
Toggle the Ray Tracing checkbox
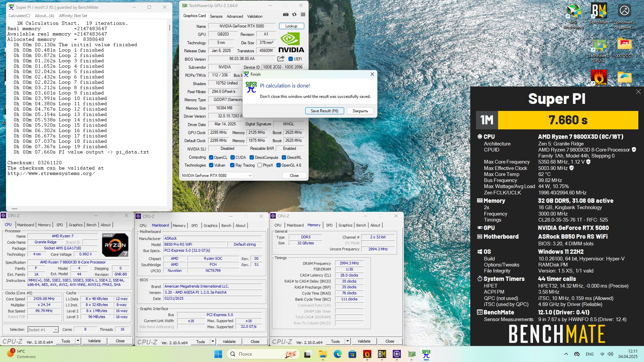(232, 165)
